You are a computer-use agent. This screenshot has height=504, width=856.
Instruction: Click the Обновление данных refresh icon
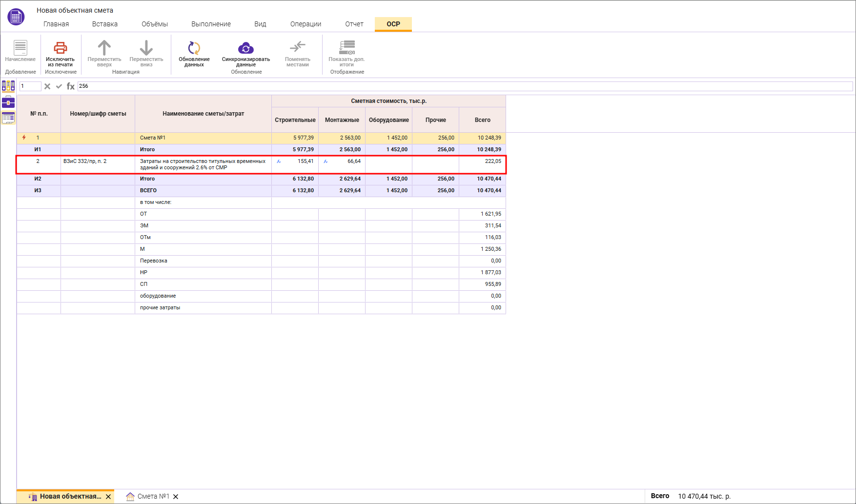(x=194, y=48)
